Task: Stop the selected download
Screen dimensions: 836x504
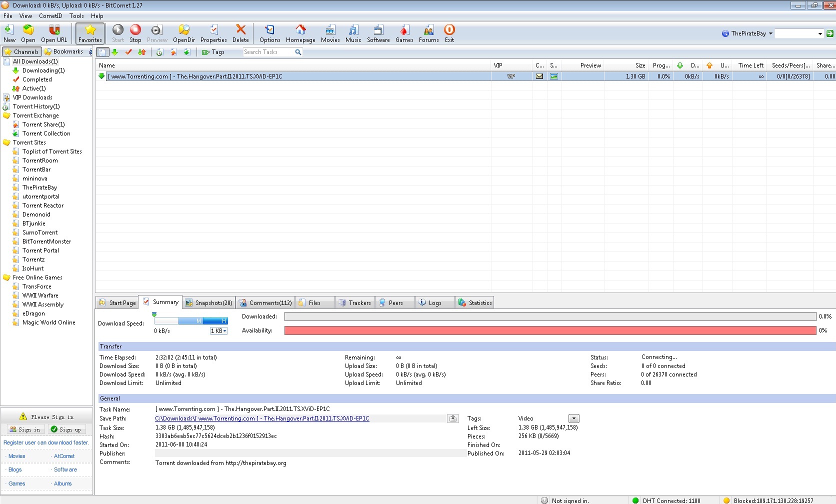Action: (x=135, y=33)
